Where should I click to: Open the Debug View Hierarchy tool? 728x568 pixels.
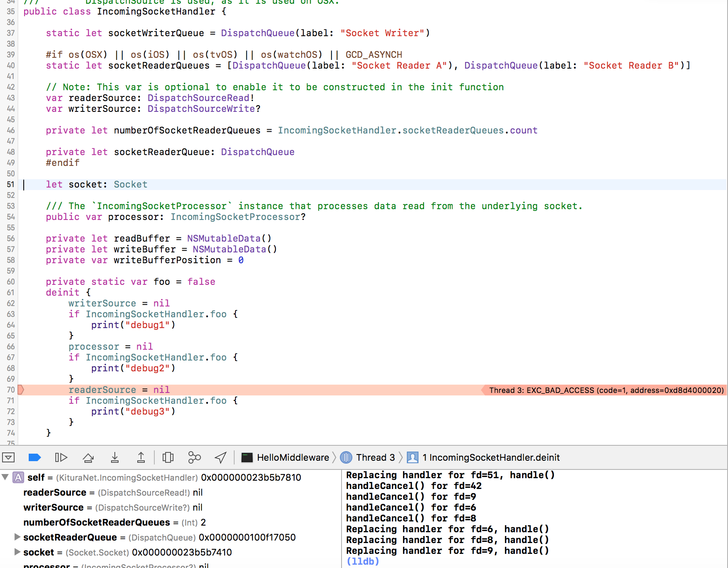[x=168, y=457]
